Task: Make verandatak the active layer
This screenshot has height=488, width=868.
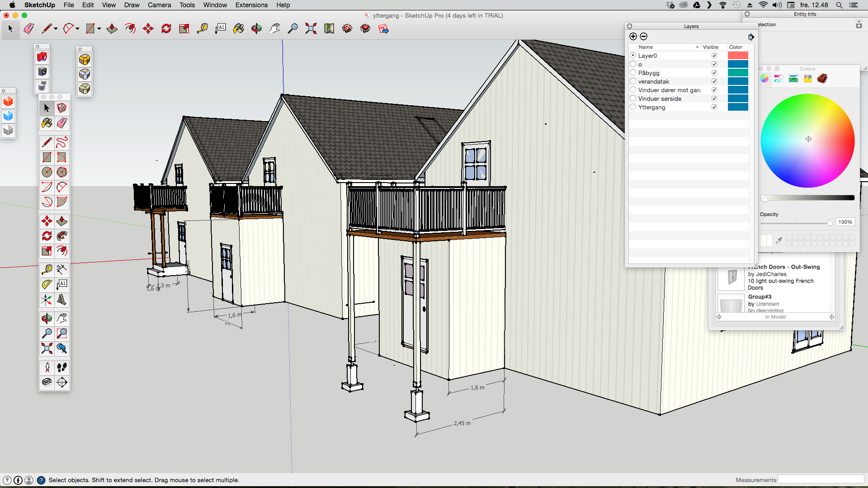Action: (633, 81)
